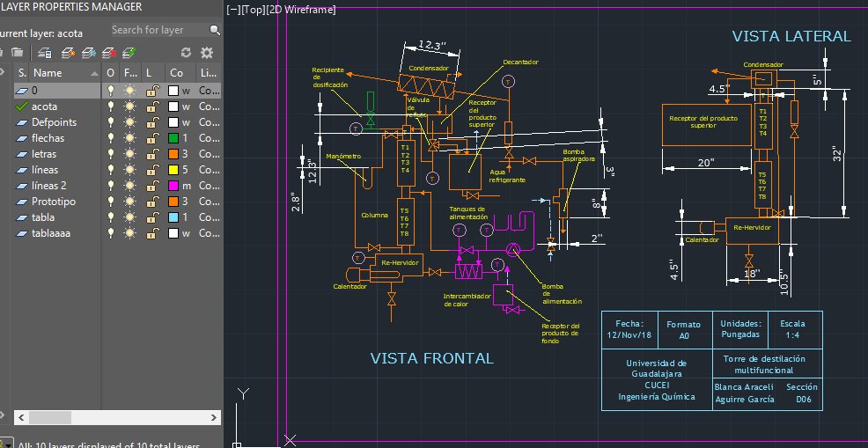Freeze the Prototipo layer sun icon

click(x=130, y=201)
